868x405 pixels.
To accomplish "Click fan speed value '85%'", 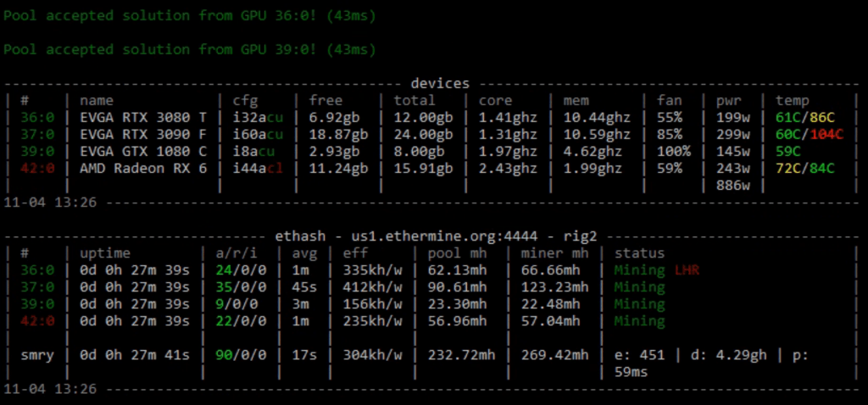I will click(x=670, y=135).
